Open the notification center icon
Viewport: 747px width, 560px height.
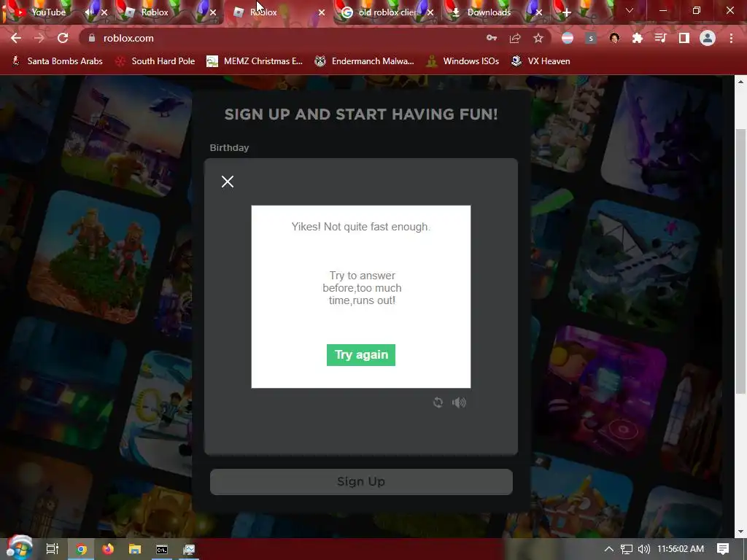pos(723,549)
